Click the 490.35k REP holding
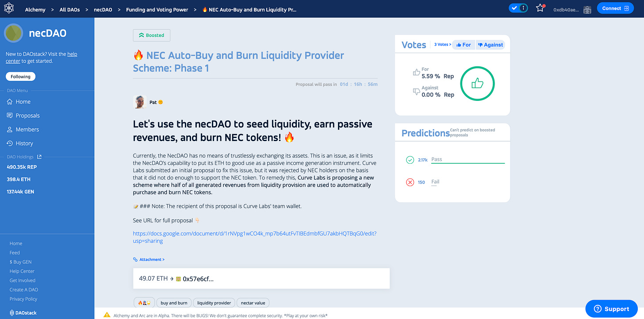 click(22, 167)
